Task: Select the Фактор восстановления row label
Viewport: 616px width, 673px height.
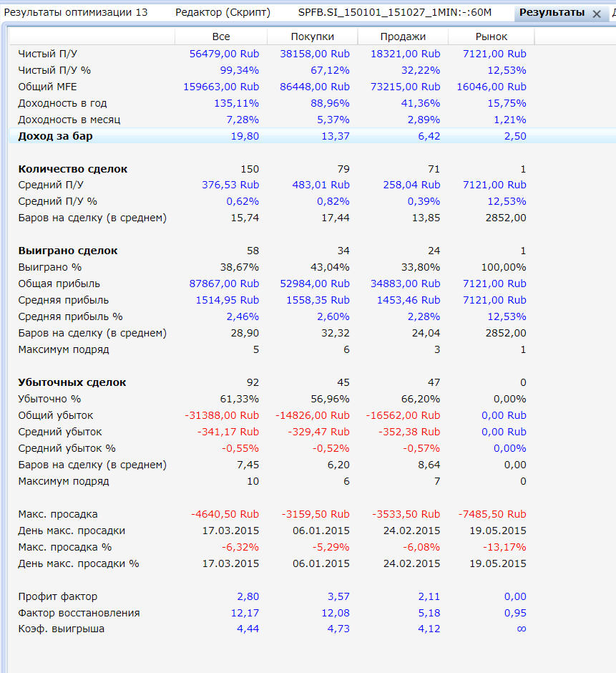Action: click(x=79, y=613)
